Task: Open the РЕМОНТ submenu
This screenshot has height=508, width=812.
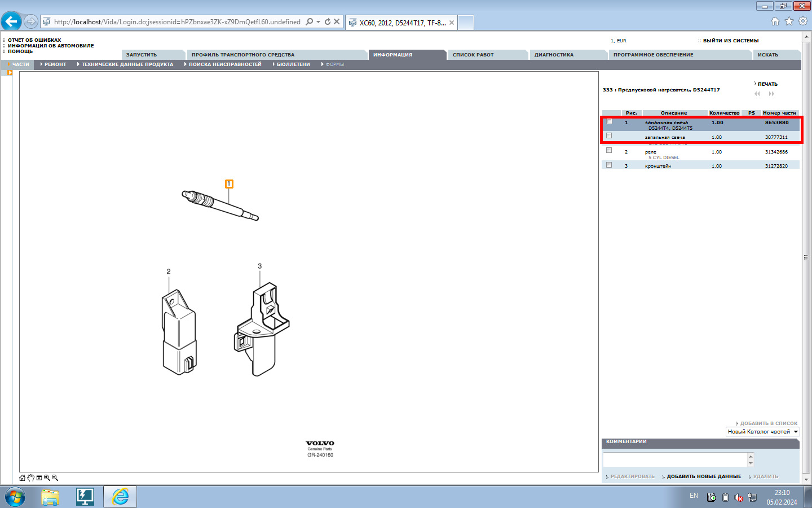Action: click(55, 64)
